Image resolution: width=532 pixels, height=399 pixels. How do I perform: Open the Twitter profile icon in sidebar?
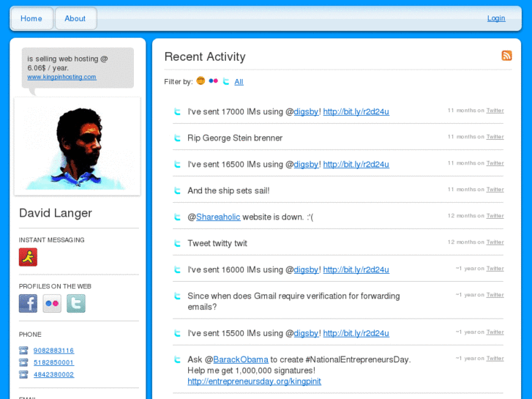click(75, 303)
